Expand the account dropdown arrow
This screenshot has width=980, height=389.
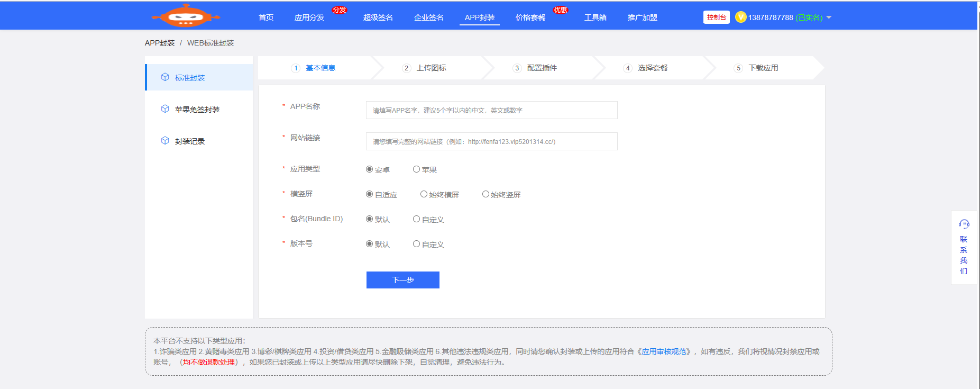point(829,17)
